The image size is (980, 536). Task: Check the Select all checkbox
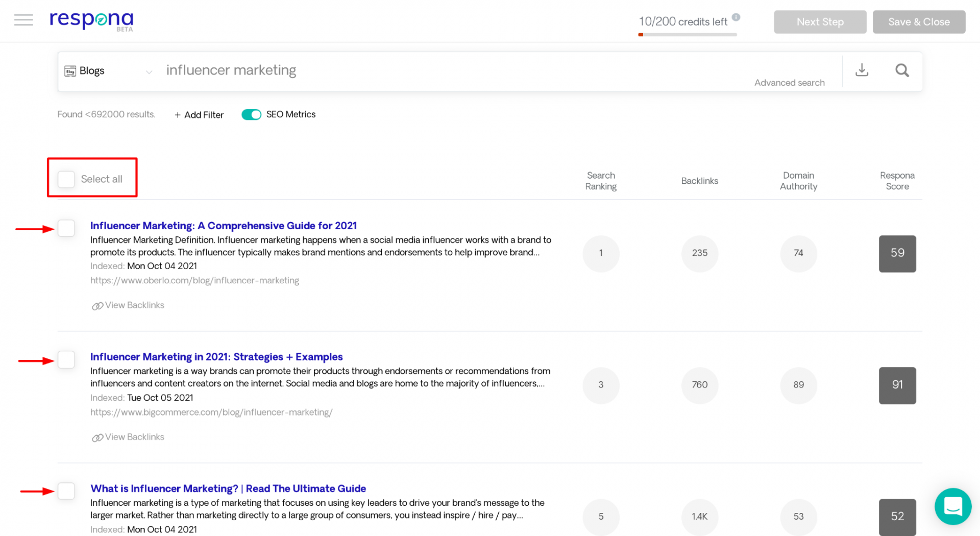click(x=66, y=179)
